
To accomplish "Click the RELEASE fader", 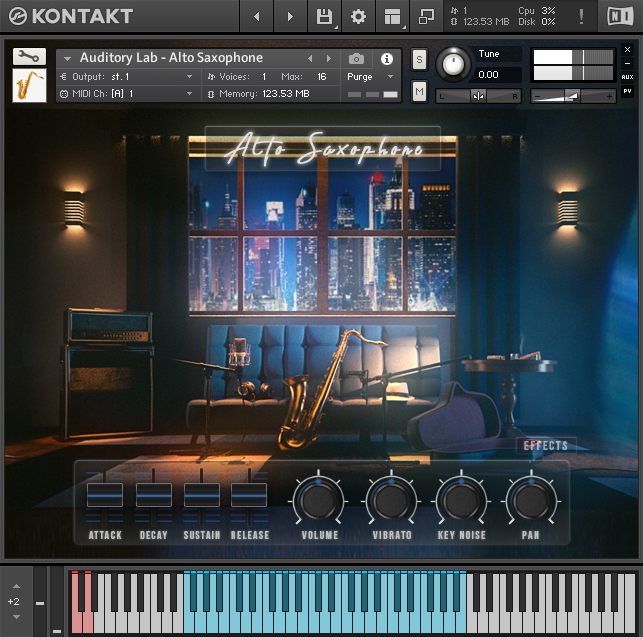I will 249,495.
